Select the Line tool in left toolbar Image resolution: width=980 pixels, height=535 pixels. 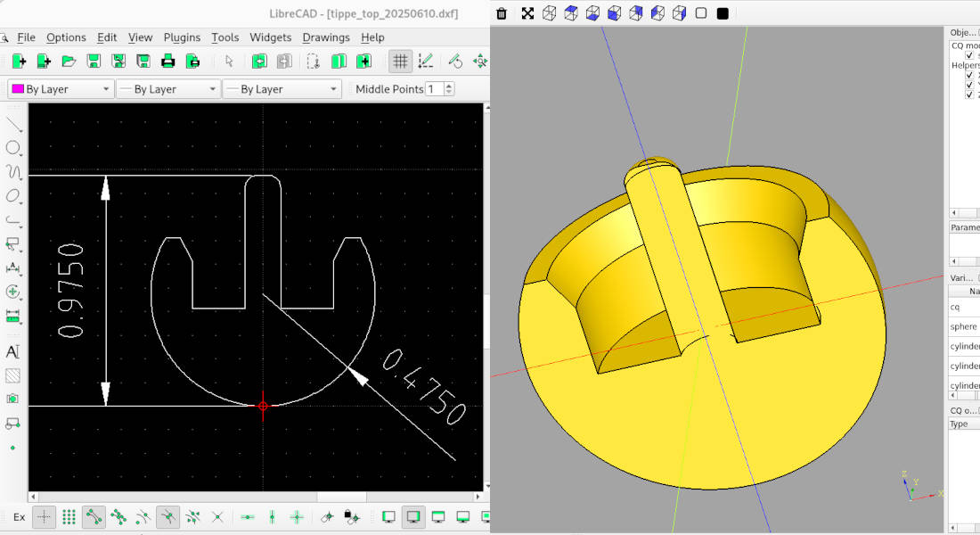click(x=13, y=124)
